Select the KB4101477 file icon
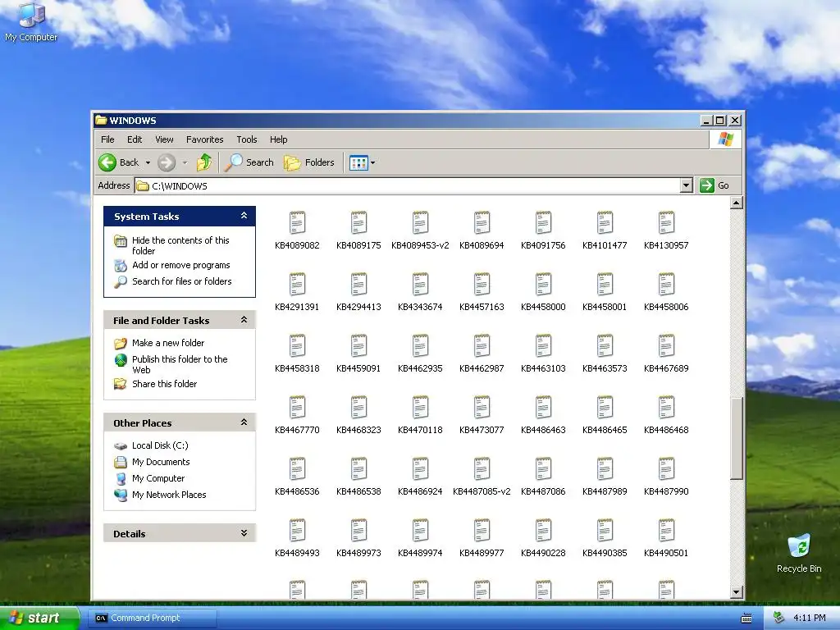840x630 pixels. tap(605, 222)
